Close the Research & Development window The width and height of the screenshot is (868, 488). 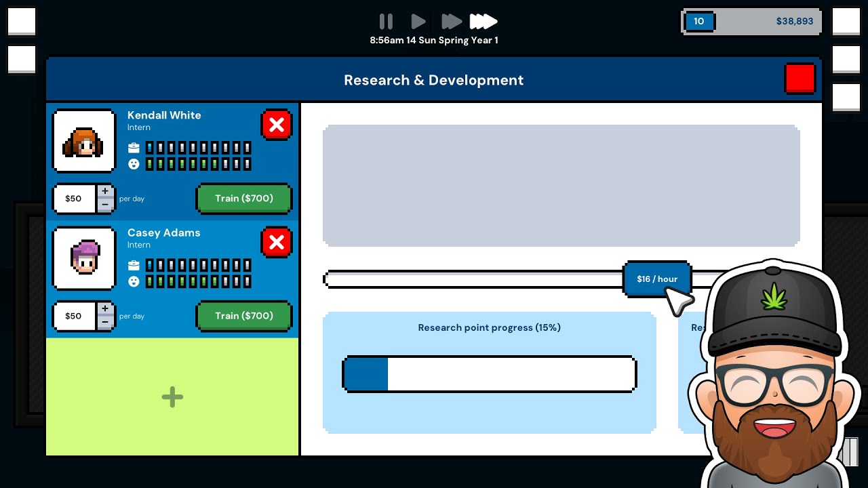click(x=800, y=79)
